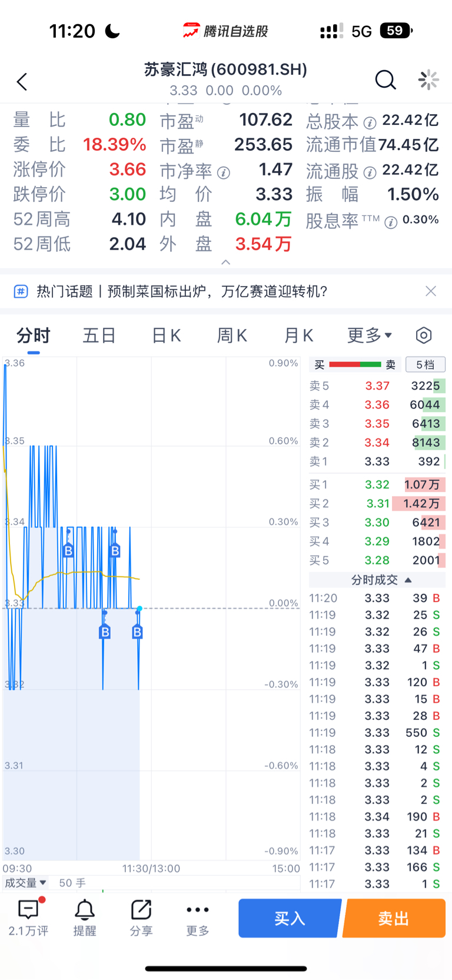Tap the 52周高 4.10 value
Screen dimensions: 452x980
point(129,219)
